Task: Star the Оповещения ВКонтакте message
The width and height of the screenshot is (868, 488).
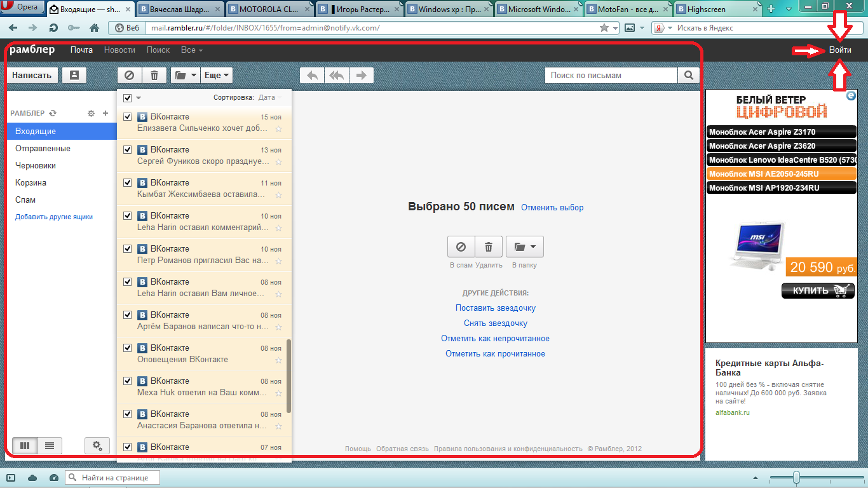Action: click(x=278, y=360)
